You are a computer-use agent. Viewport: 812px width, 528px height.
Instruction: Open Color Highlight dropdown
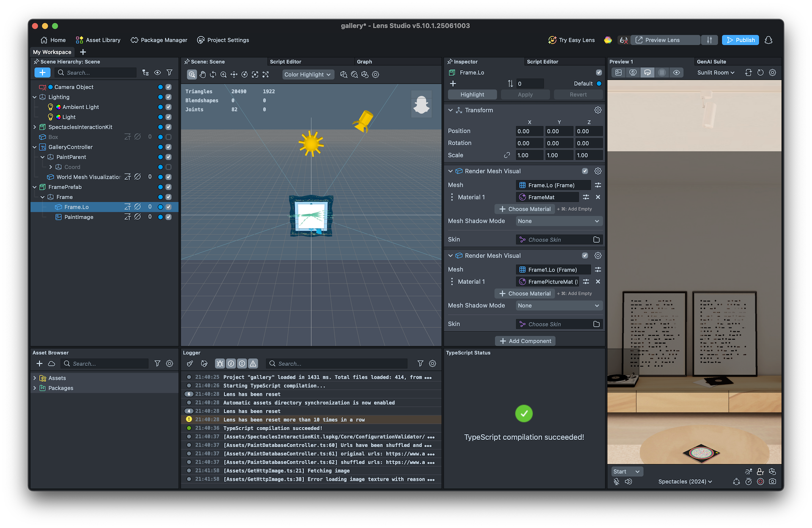click(308, 74)
